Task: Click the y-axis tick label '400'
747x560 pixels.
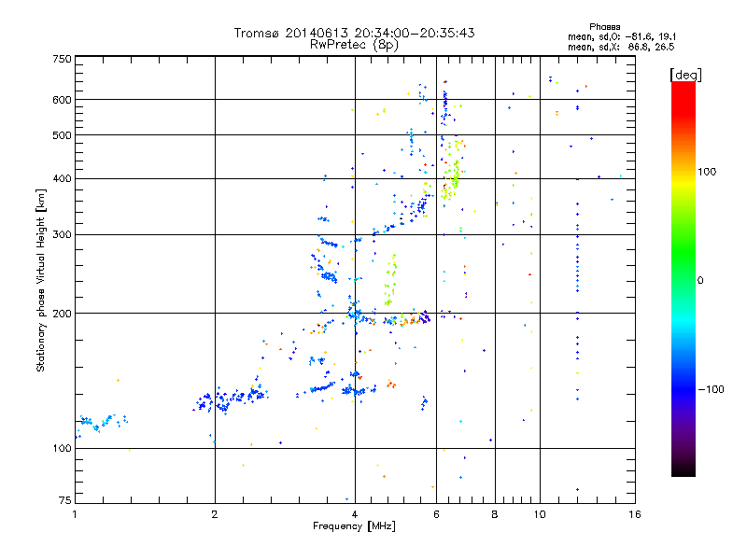Action: pos(63,178)
